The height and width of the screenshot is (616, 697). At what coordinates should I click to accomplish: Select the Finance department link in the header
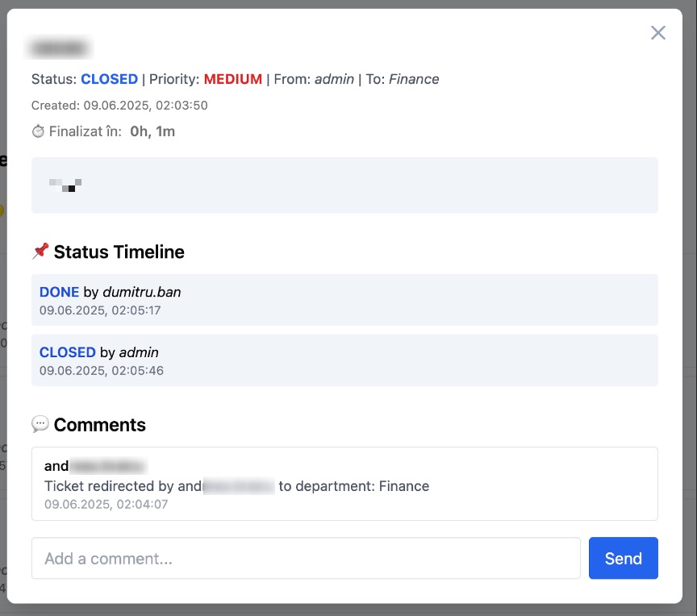[x=414, y=79]
